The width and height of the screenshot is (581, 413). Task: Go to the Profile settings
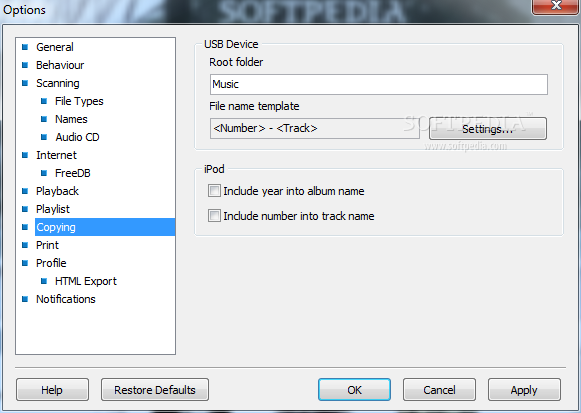(51, 263)
